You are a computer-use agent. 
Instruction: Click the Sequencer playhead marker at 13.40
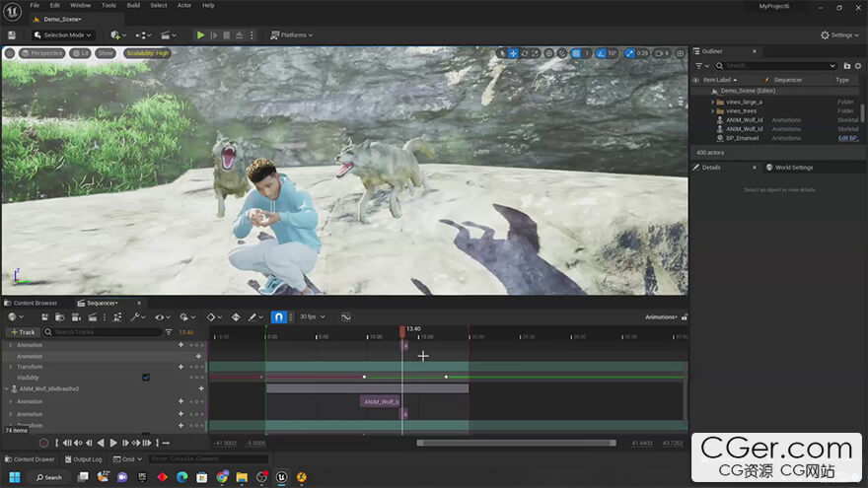[402, 331]
